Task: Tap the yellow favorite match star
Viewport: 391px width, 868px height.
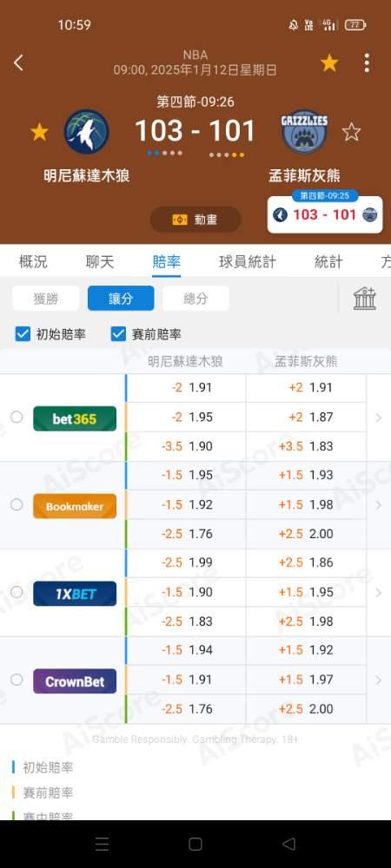Action: tap(329, 63)
